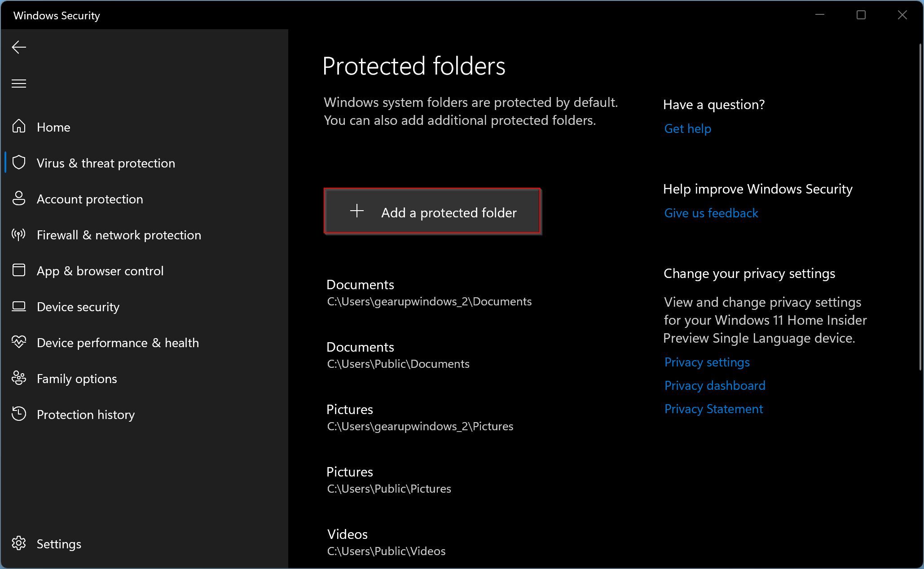Select the Public Pictures folder entry
This screenshot has height=569, width=924.
point(389,480)
